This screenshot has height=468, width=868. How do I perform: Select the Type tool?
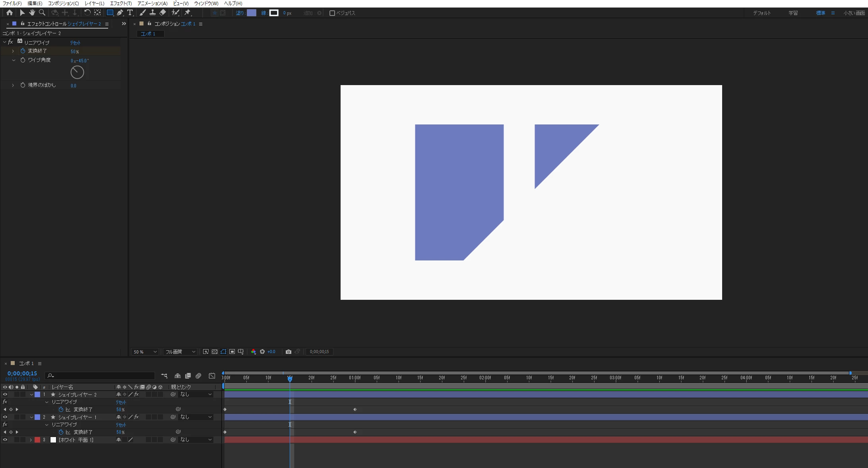coord(130,13)
